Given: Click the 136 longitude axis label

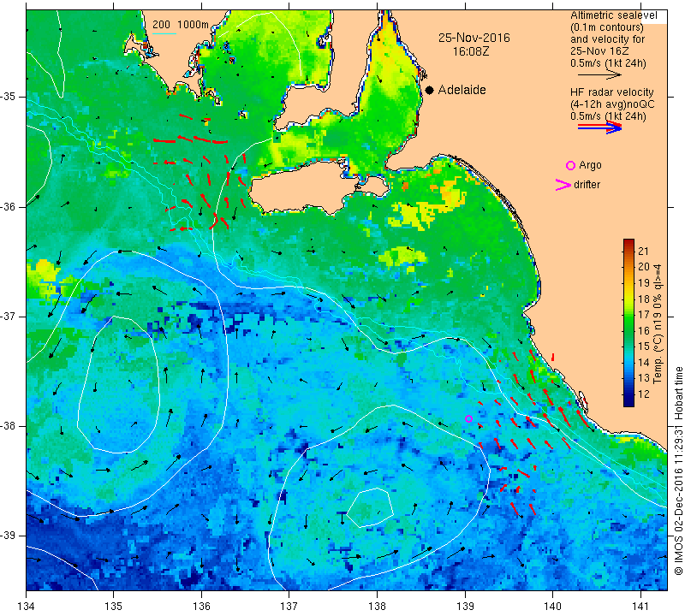Looking at the screenshot, I should pyautogui.click(x=201, y=607).
